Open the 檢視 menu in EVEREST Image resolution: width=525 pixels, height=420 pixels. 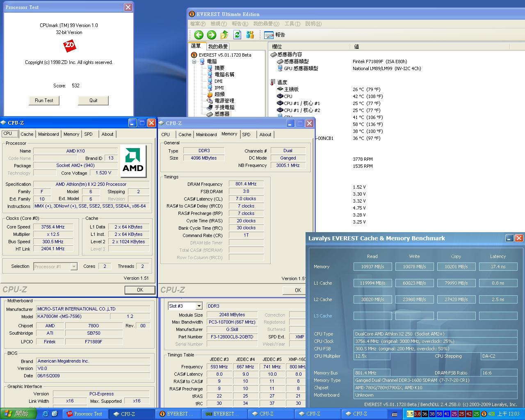point(218,24)
